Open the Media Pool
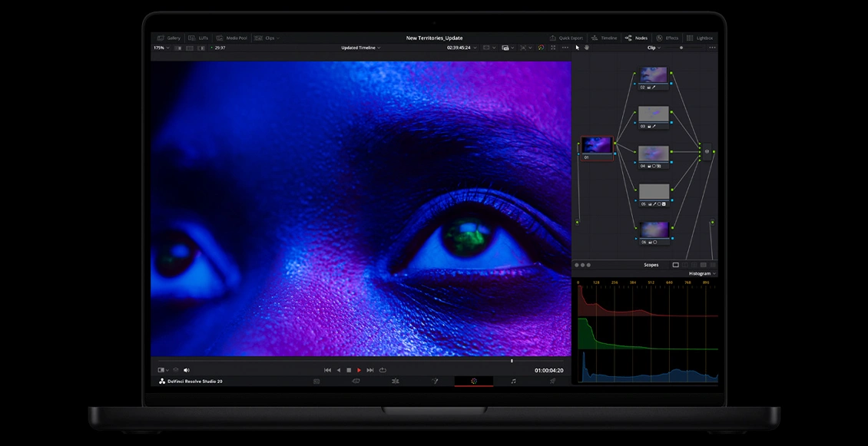The height and width of the screenshot is (446, 868). pyautogui.click(x=236, y=38)
